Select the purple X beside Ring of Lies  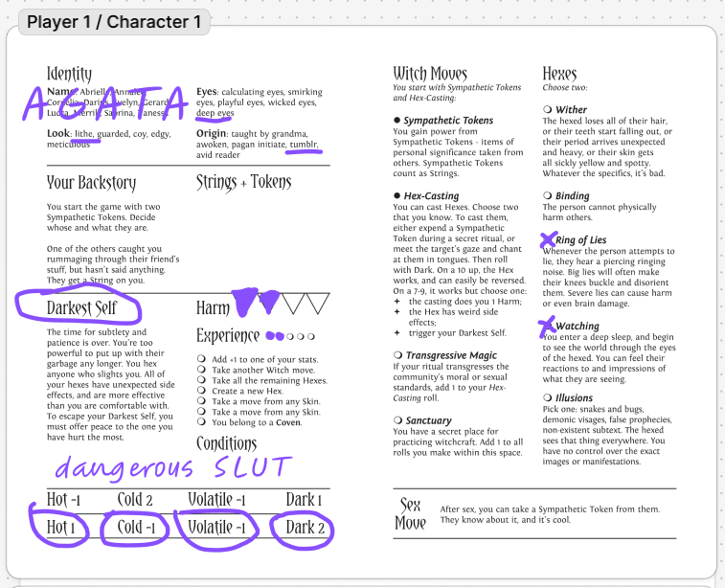click(x=549, y=239)
